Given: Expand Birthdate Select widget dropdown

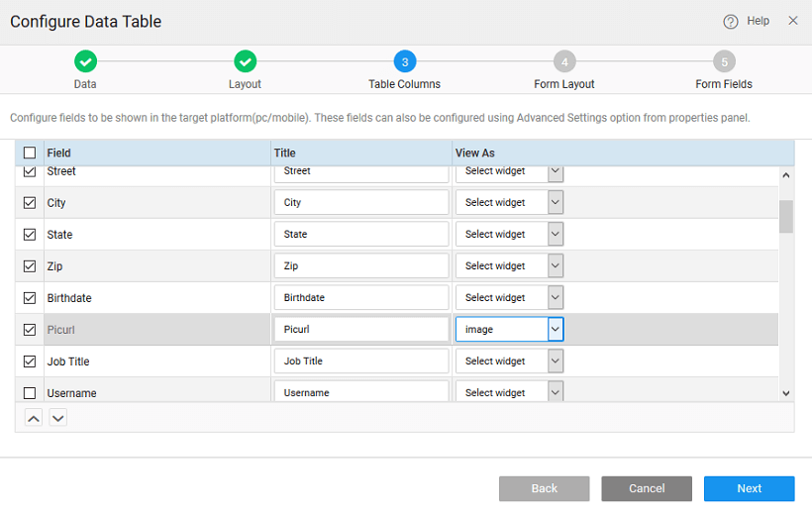Looking at the screenshot, I should (556, 298).
